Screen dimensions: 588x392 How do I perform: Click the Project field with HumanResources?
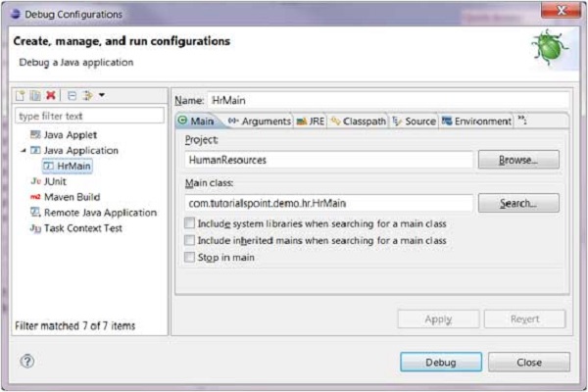coord(329,160)
